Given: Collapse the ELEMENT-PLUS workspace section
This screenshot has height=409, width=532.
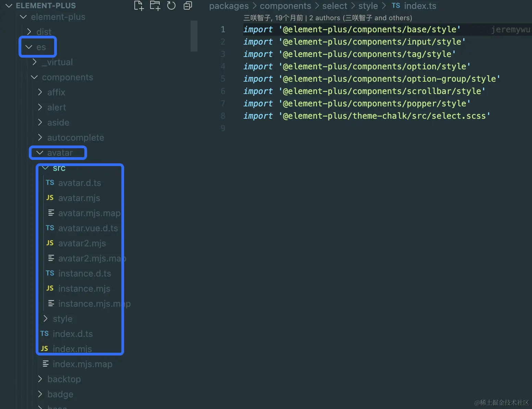Looking at the screenshot, I should (9, 5).
